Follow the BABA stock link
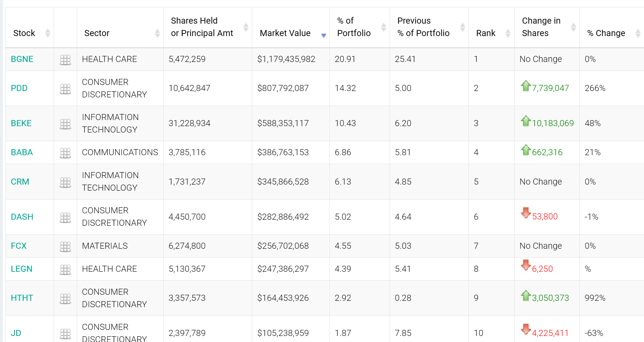 22,152
